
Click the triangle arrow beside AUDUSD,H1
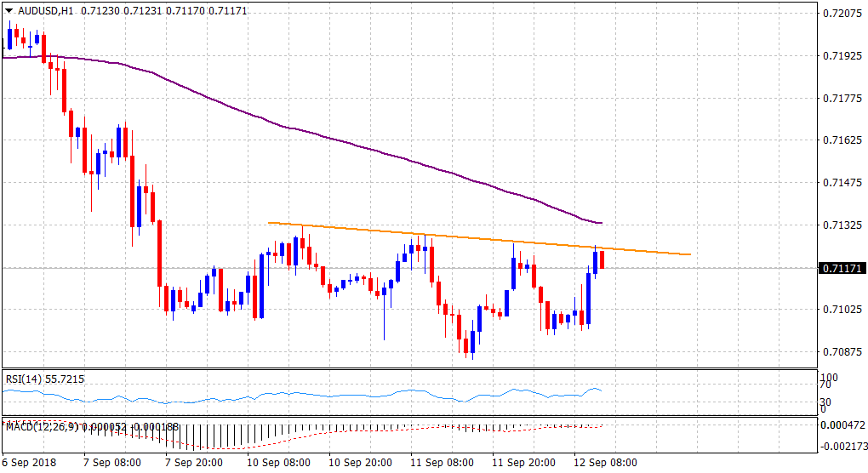pyautogui.click(x=9, y=12)
